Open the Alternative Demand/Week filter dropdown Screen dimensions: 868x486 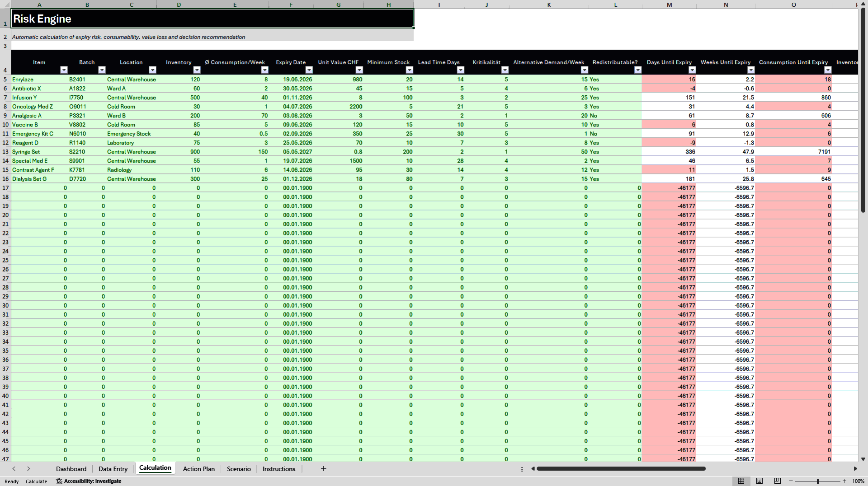click(x=584, y=70)
